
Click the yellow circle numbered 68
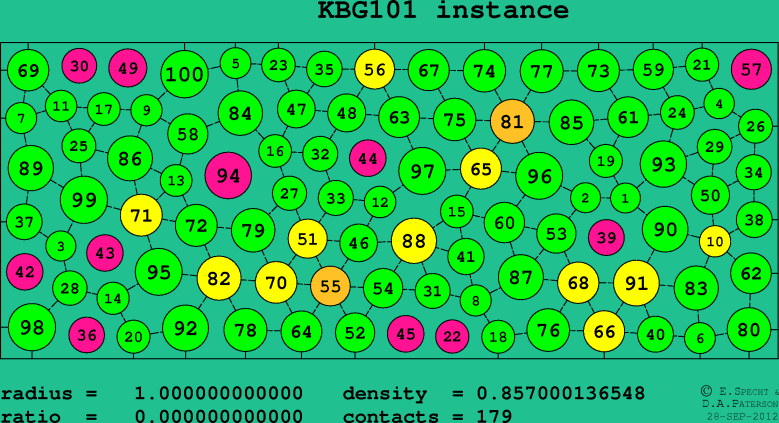coord(578,283)
